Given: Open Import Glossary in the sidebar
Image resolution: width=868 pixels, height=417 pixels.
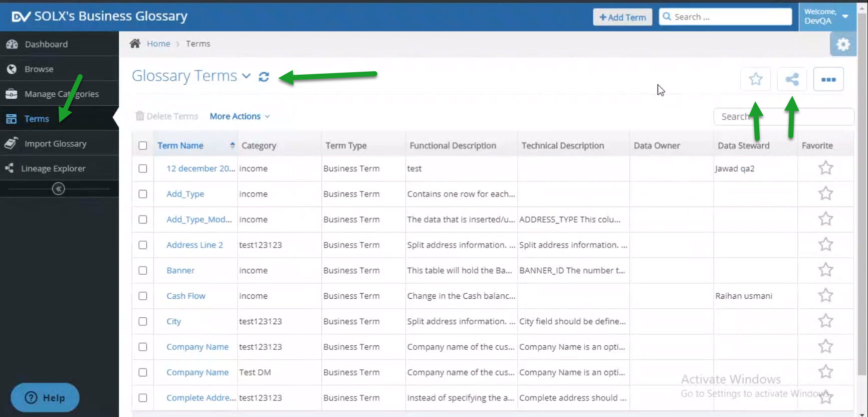Looking at the screenshot, I should (x=59, y=143).
